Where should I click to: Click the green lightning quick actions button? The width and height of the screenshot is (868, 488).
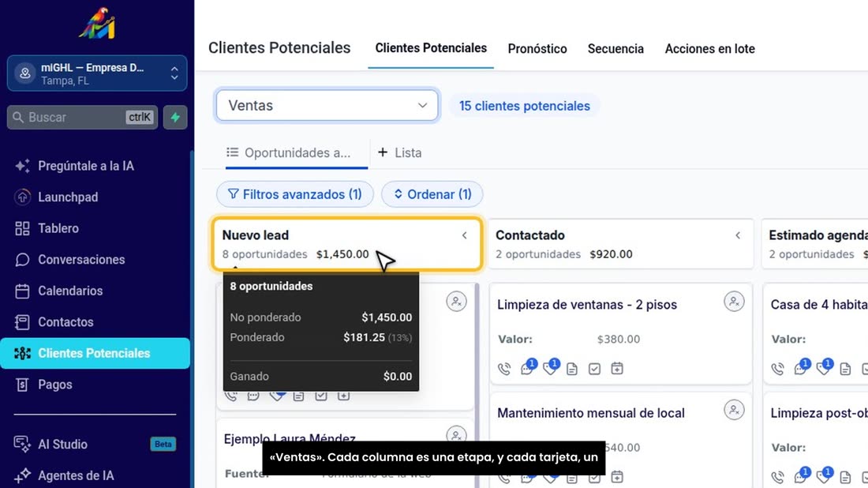click(175, 118)
